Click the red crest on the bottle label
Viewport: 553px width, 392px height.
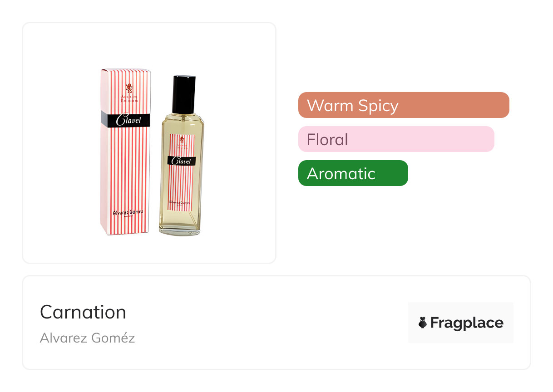click(182, 139)
